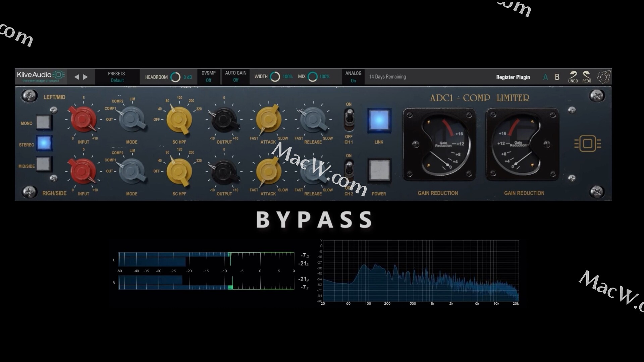
Task: Click the Right/Side grey Release knob
Action: click(313, 171)
